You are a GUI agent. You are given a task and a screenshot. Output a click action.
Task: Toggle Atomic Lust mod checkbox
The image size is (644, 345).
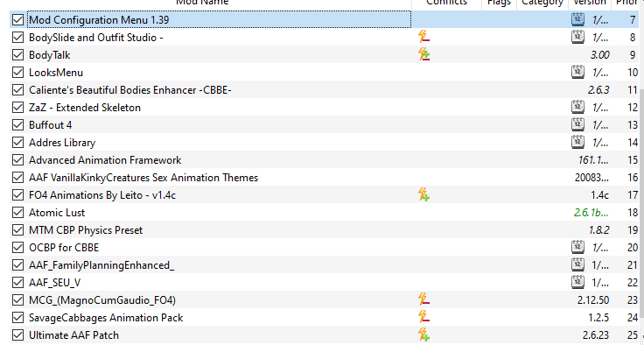17,213
